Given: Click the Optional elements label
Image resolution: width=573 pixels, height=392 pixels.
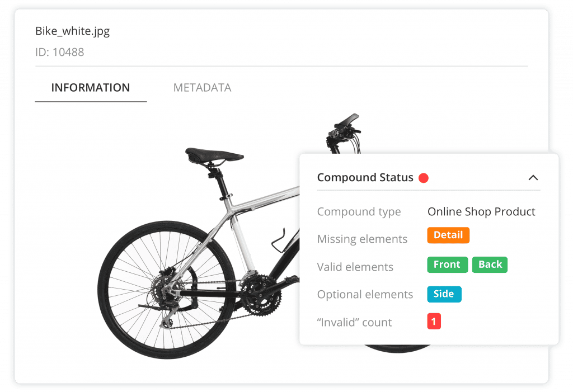Looking at the screenshot, I should (365, 295).
